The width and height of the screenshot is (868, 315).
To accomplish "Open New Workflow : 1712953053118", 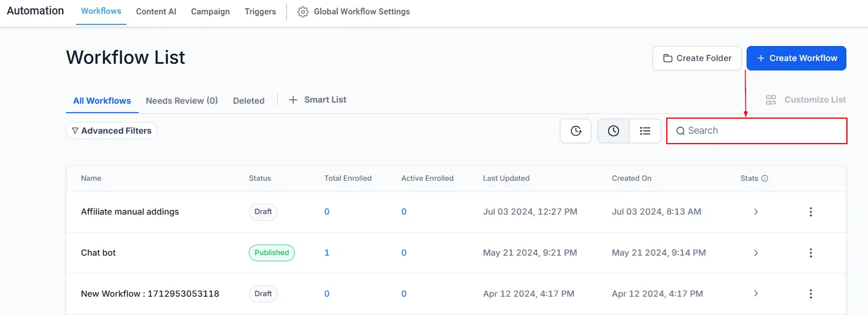I will tap(150, 294).
